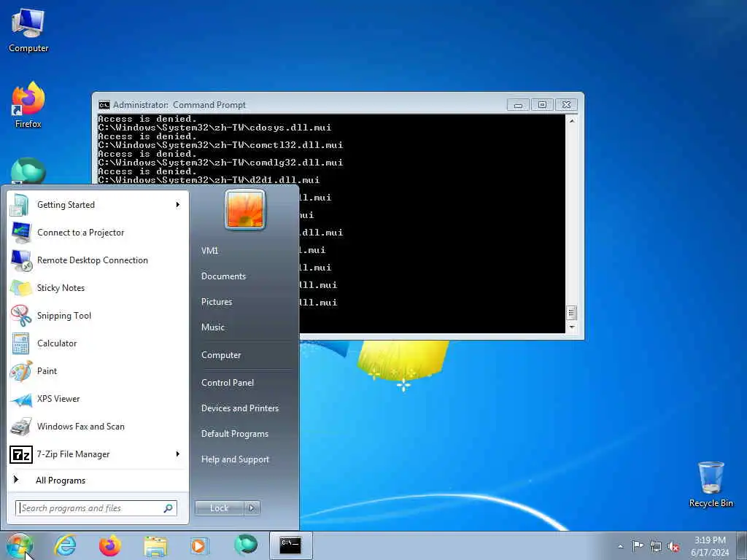Open Windows Media Player from taskbar
This screenshot has width=747, height=560.
pos(198,545)
